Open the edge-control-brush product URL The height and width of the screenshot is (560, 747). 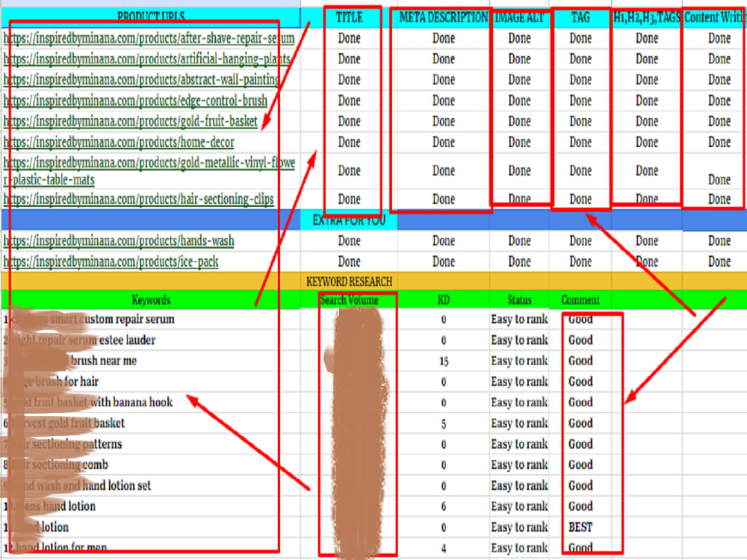coord(135,101)
